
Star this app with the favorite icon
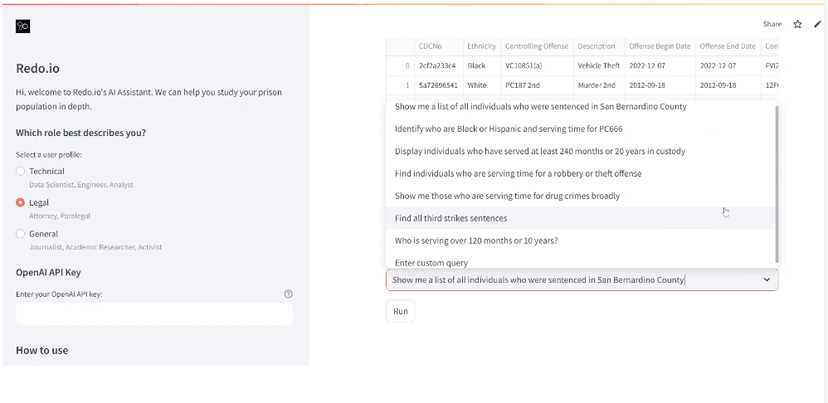(797, 24)
